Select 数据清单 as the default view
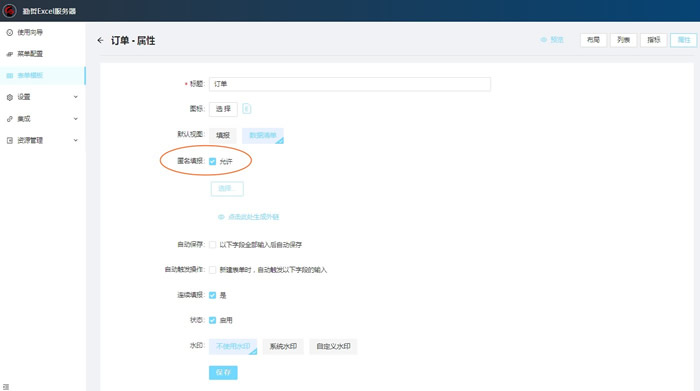Screen dimensions: 700x391 (x=262, y=136)
